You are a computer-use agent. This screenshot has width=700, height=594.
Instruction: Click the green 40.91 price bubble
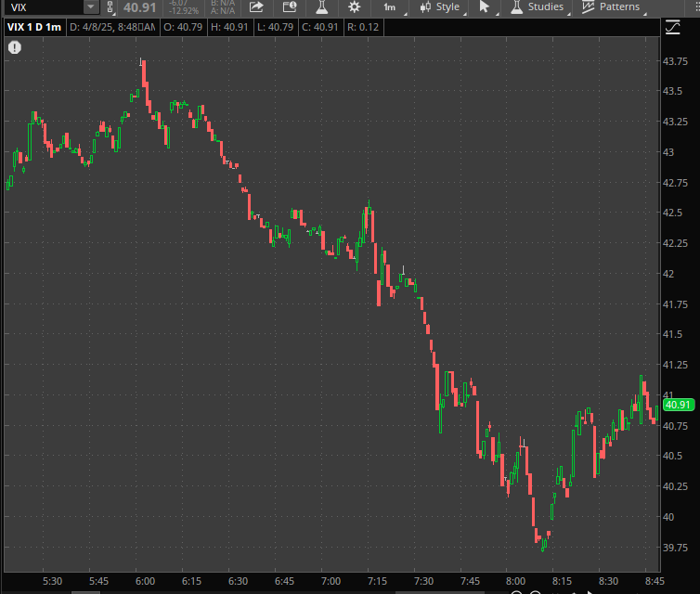point(678,405)
